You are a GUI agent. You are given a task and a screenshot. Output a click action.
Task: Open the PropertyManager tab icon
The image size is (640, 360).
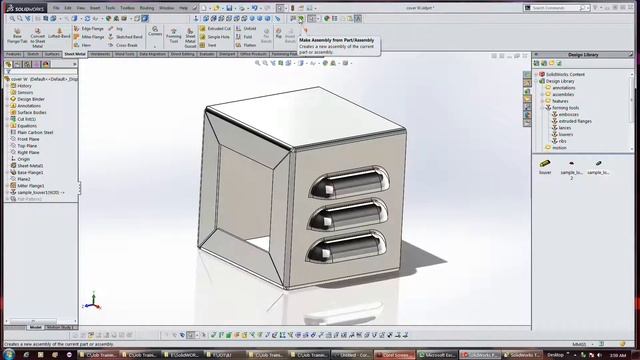tap(18, 64)
